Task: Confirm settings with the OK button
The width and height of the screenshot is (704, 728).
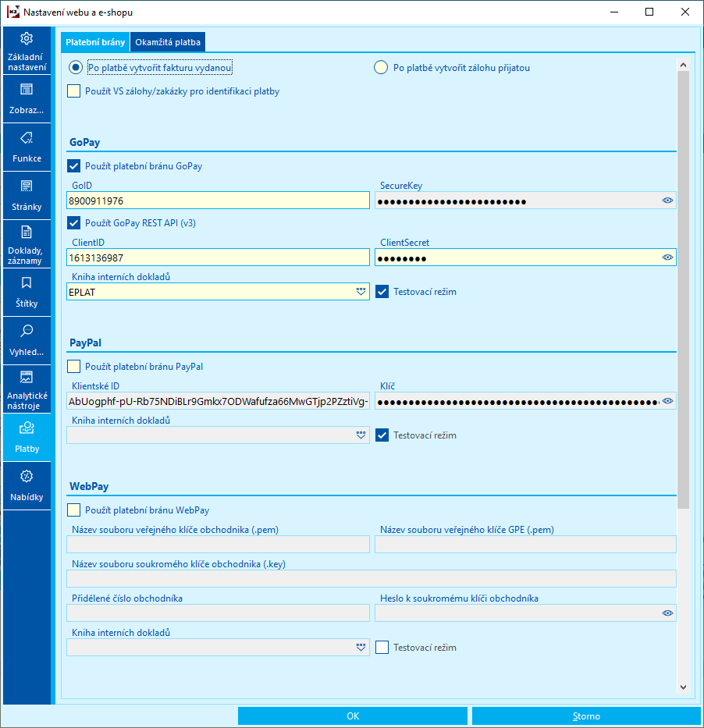Action: point(353,716)
